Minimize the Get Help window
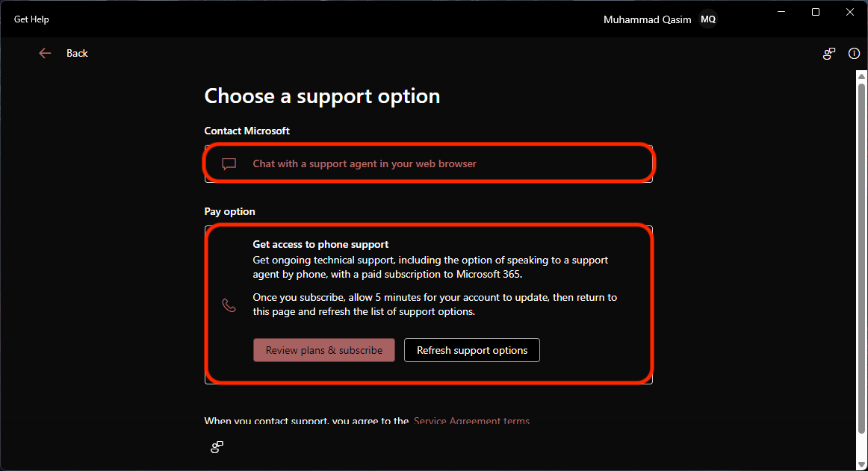The image size is (868, 471). click(x=781, y=12)
